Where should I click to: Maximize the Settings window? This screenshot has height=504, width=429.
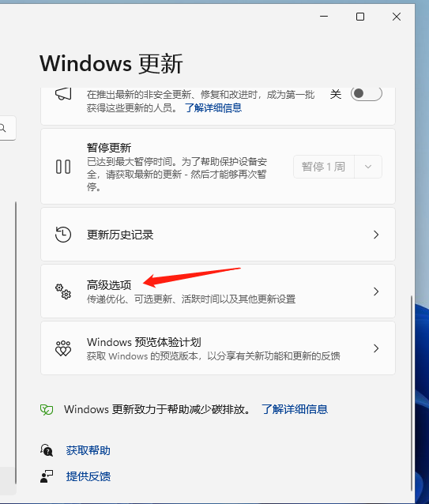360,17
